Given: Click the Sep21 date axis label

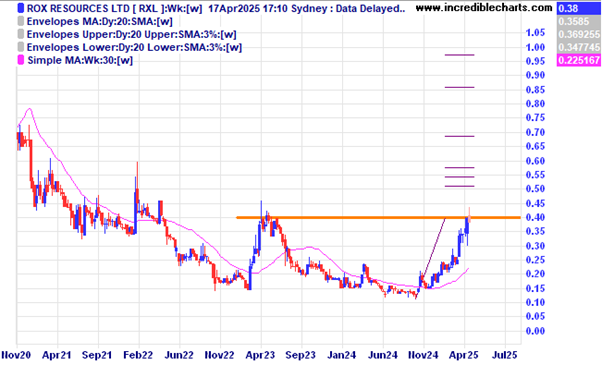Looking at the screenshot, I should tap(97, 355).
